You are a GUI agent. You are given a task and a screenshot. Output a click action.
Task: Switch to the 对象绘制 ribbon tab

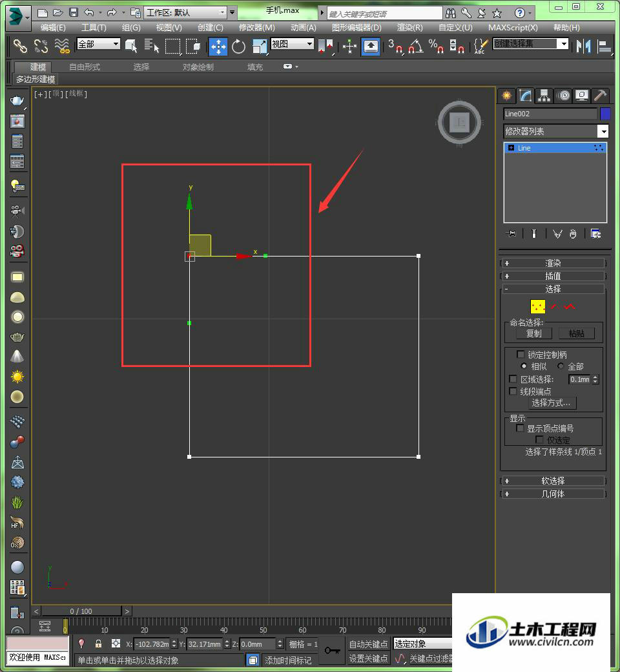(x=198, y=67)
